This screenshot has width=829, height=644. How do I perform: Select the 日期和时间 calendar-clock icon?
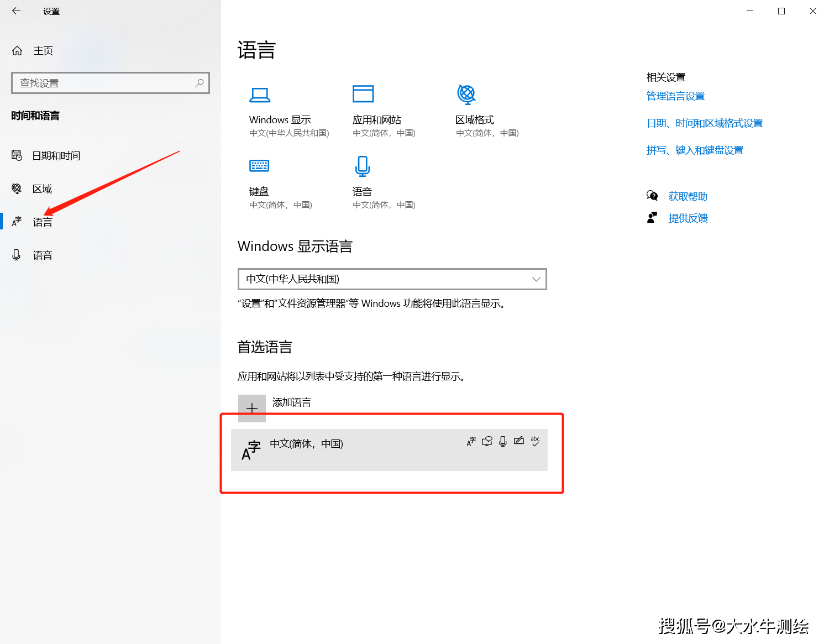pos(17,155)
